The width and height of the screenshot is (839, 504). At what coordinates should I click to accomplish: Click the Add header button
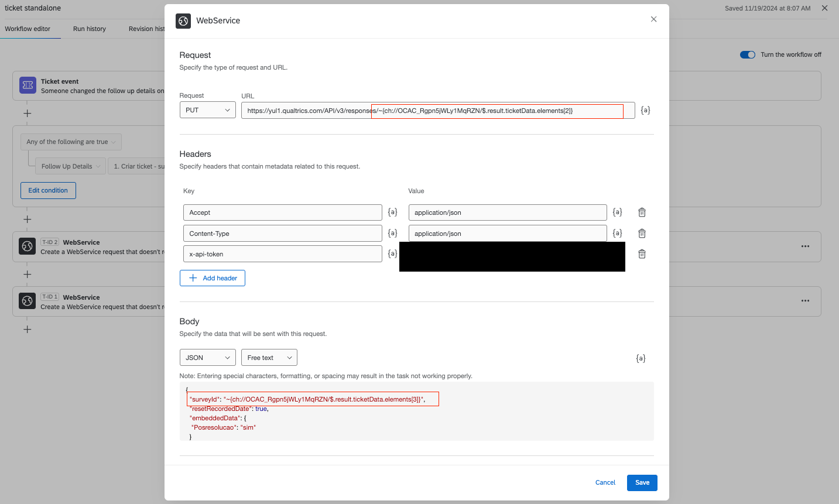point(213,278)
